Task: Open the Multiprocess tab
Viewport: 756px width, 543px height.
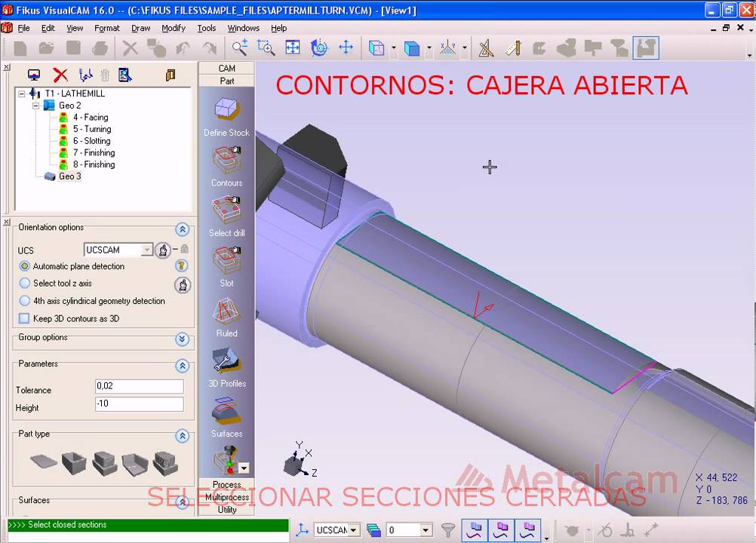Action: [226, 497]
